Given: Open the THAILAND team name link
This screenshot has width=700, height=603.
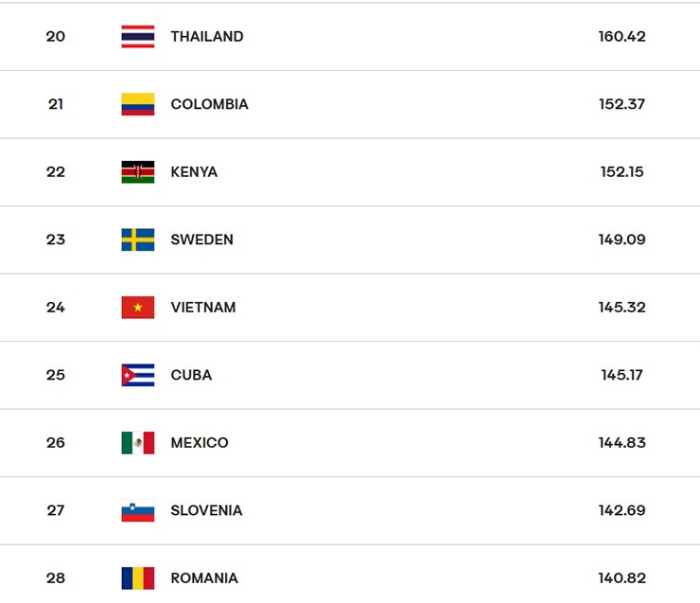Looking at the screenshot, I should [207, 37].
